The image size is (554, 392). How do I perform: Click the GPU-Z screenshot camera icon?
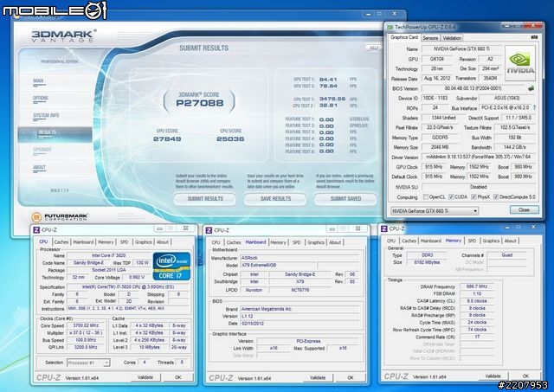pyautogui.click(x=534, y=37)
